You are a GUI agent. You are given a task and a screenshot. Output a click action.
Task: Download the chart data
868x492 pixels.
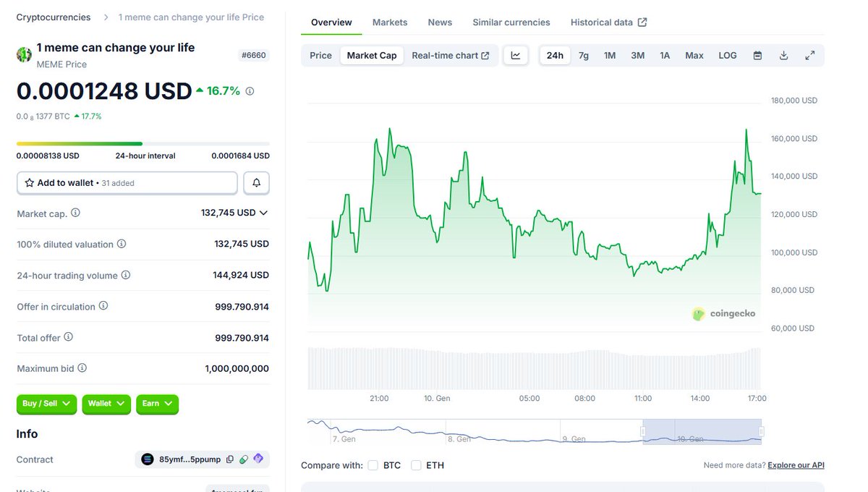[783, 55]
